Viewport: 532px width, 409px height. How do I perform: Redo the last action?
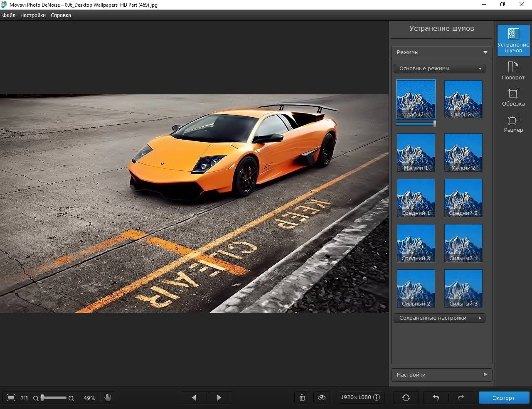point(461,398)
